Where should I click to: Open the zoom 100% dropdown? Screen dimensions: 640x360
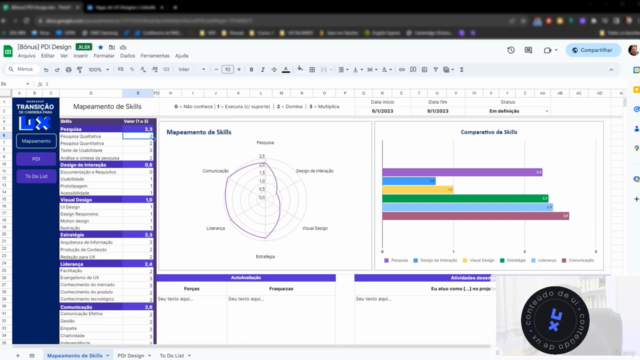pyautogui.click(x=98, y=70)
